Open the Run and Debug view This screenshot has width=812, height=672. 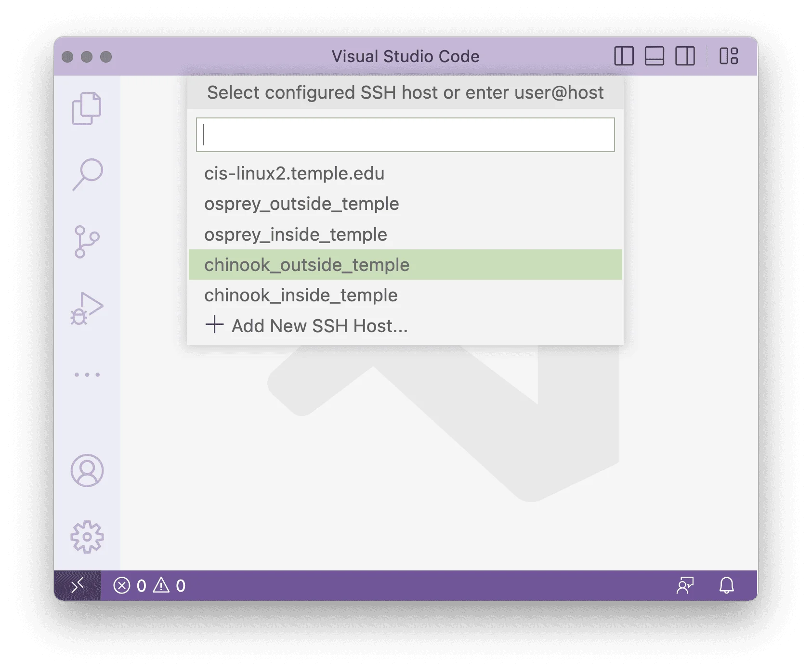point(87,309)
